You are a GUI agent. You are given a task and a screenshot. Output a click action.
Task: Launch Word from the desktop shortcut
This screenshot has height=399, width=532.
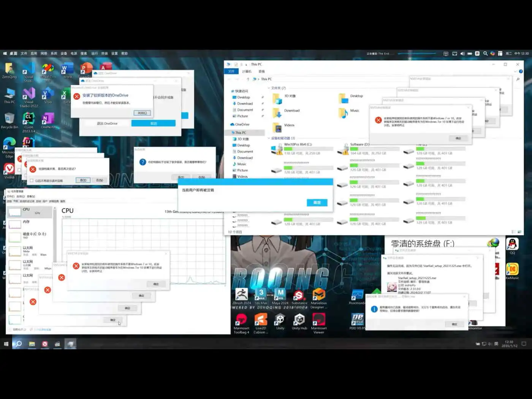[68, 71]
